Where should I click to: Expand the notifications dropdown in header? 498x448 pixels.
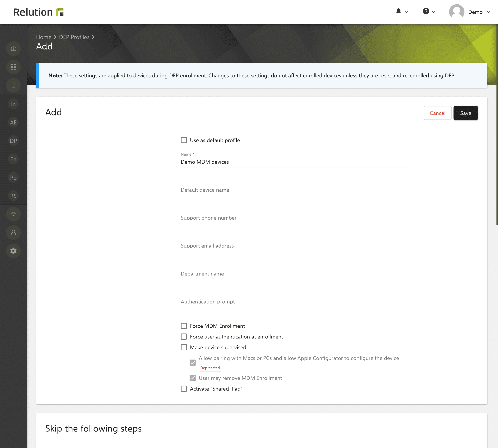401,12
